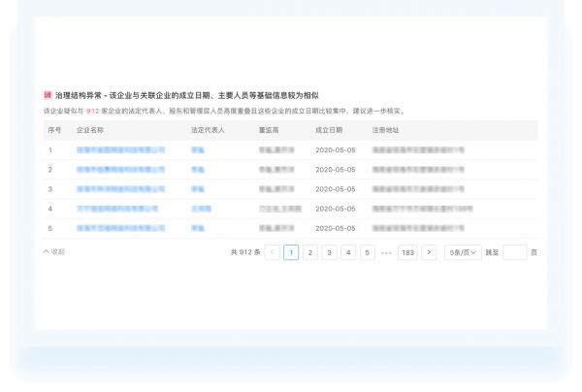Focus the 跳至 page number input field
Image resolution: width=582 pixels, height=392 pixels.
515,252
